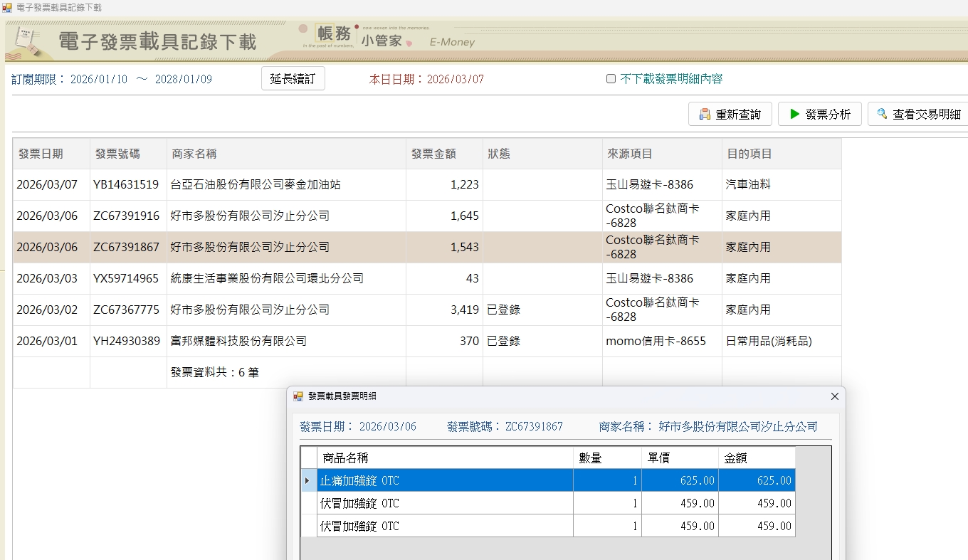Click the 發票金額 column header
Image resolution: width=968 pixels, height=560 pixels.
[x=433, y=154]
